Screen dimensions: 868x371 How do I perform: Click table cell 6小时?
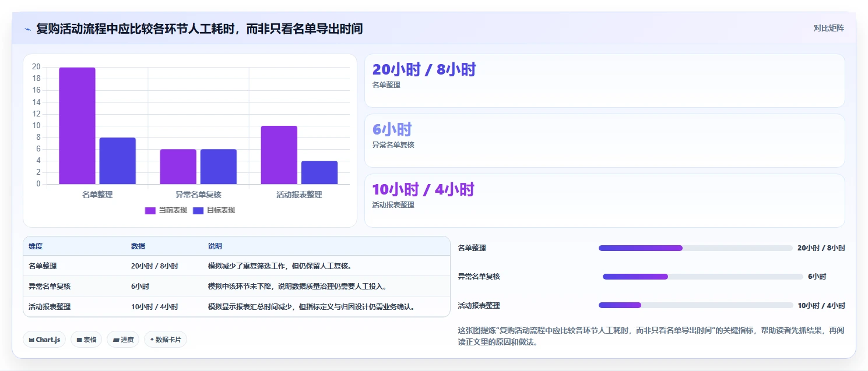coord(140,287)
